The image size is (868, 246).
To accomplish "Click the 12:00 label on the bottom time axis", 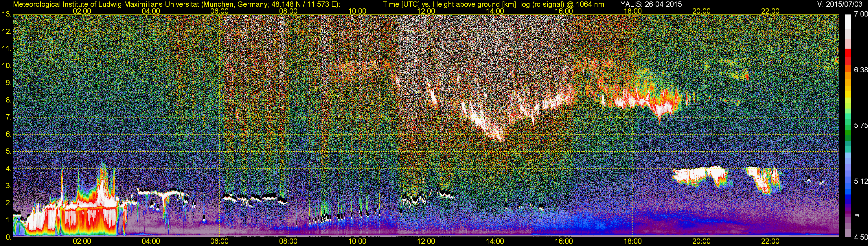I will point(426,241).
